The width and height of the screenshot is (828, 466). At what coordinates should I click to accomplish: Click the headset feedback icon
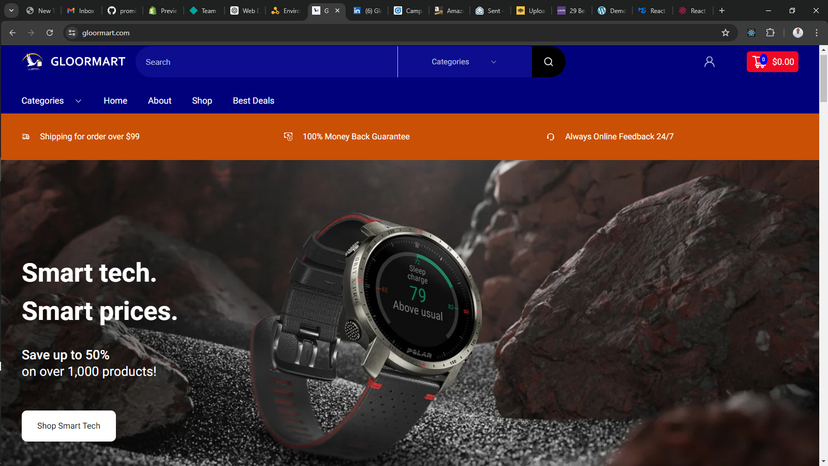pyautogui.click(x=550, y=137)
